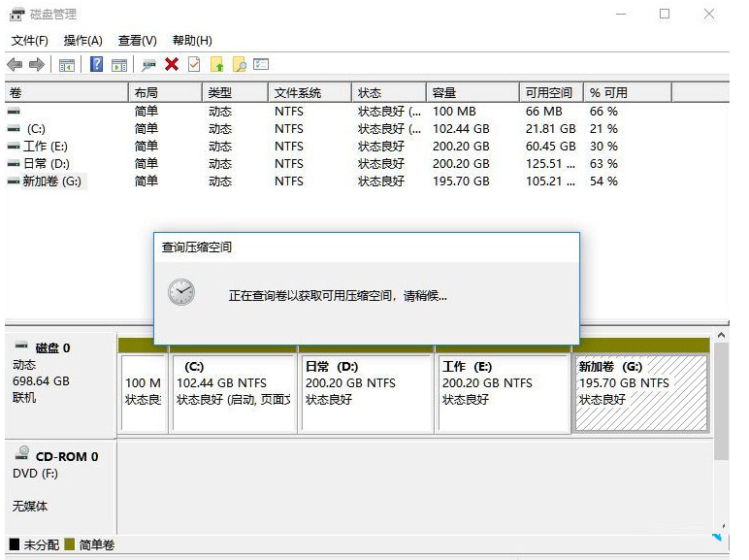749x560 pixels.
Task: Select the 日常 (D:) partition block
Action: point(367,393)
